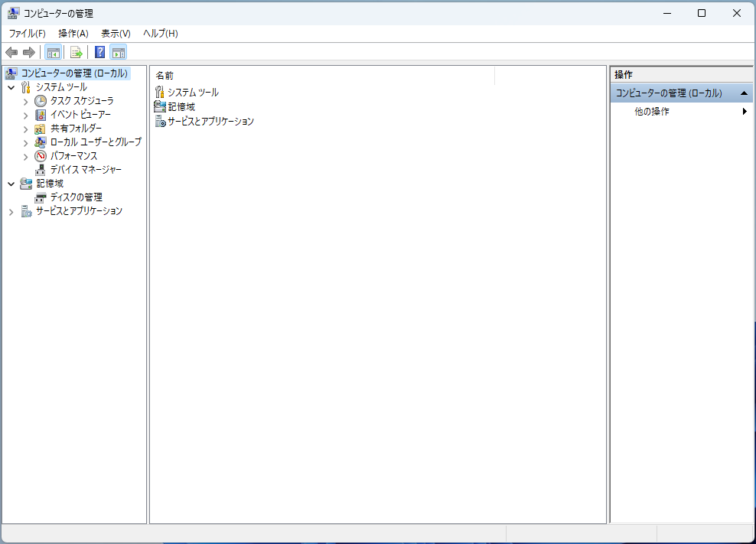Toggle the action pane show/hide icon

pos(119,52)
